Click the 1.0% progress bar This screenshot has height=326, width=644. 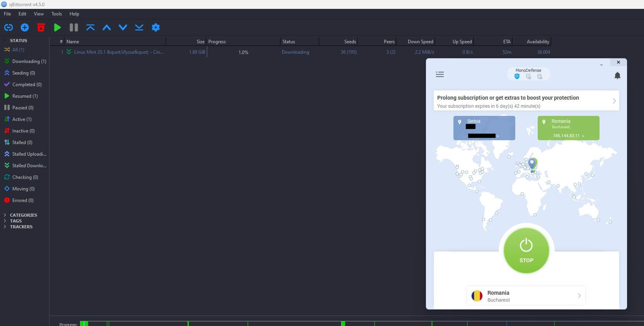tap(244, 52)
